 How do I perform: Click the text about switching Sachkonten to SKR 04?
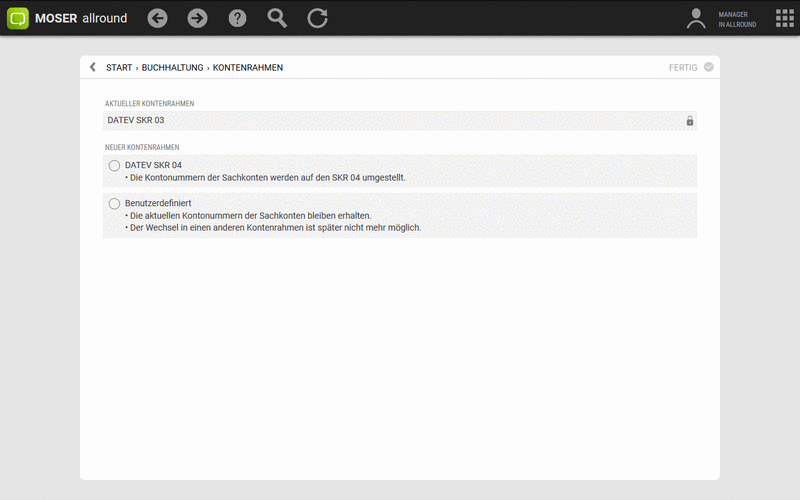pos(265,178)
